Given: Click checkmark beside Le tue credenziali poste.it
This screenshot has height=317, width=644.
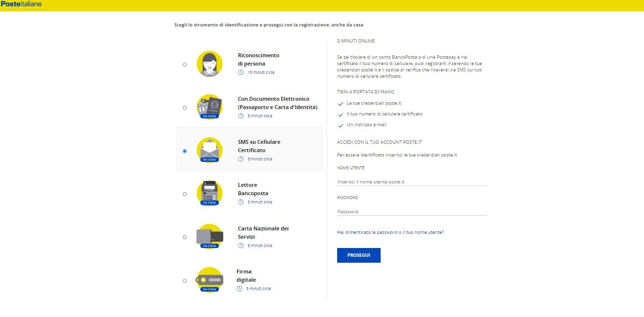Looking at the screenshot, I should tap(341, 104).
